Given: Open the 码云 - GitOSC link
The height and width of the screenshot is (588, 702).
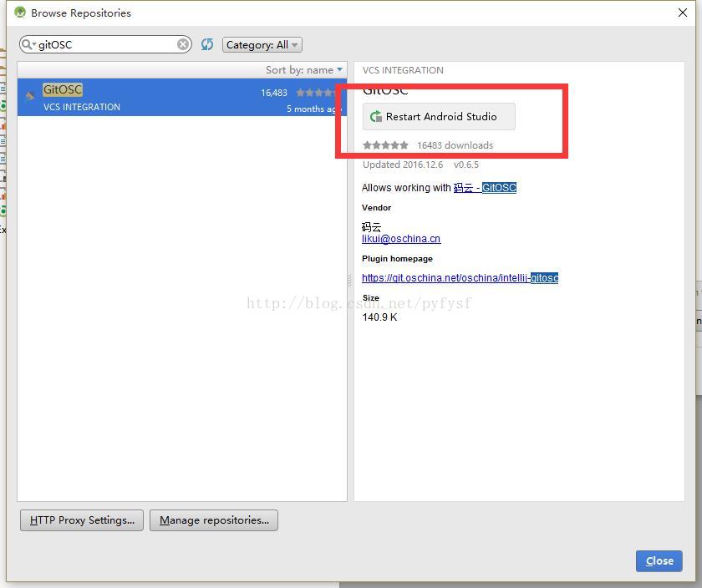Looking at the screenshot, I should pyautogui.click(x=485, y=187).
